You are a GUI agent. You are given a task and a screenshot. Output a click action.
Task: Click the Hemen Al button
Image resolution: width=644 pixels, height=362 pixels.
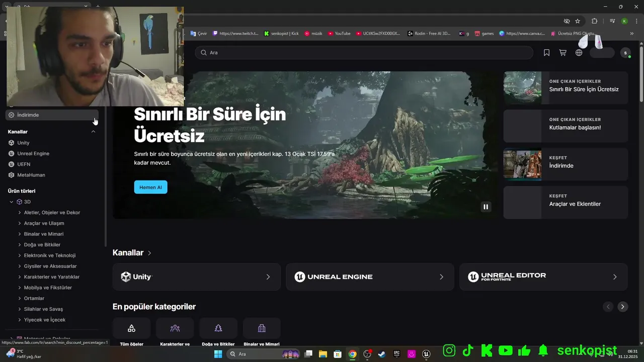pyautogui.click(x=150, y=187)
